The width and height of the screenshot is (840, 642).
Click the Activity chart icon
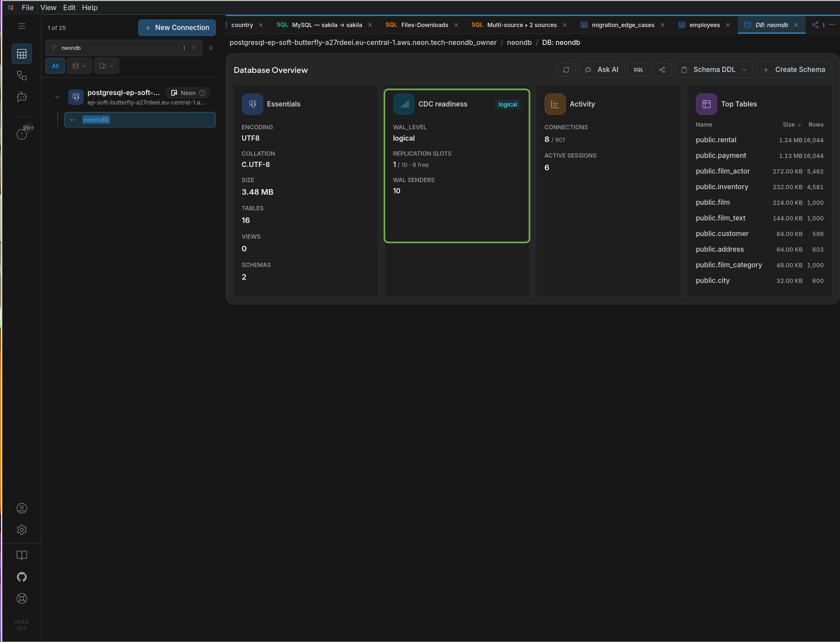pyautogui.click(x=555, y=104)
